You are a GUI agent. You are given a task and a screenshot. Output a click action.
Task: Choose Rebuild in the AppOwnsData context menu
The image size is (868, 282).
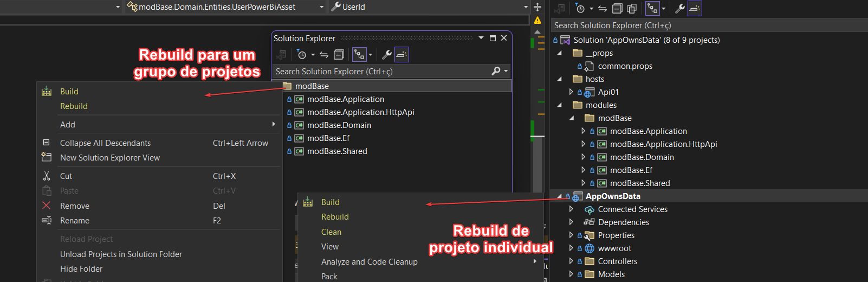(335, 217)
